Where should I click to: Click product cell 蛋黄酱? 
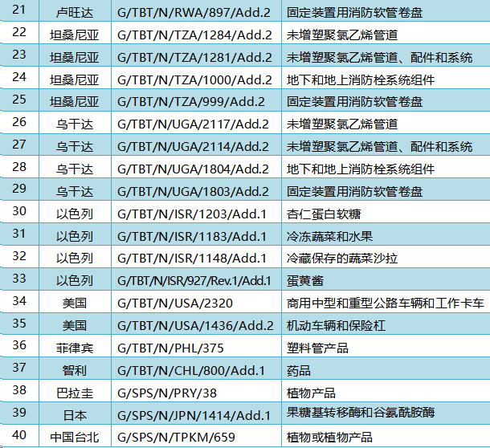click(x=386, y=279)
